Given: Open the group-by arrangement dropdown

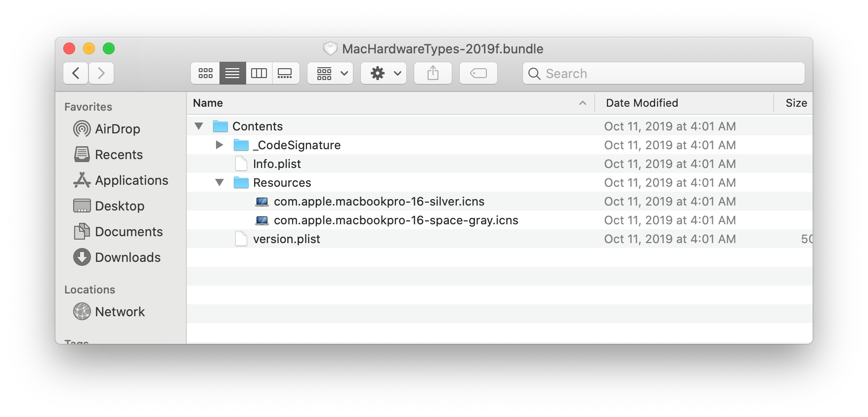Looking at the screenshot, I should point(330,74).
